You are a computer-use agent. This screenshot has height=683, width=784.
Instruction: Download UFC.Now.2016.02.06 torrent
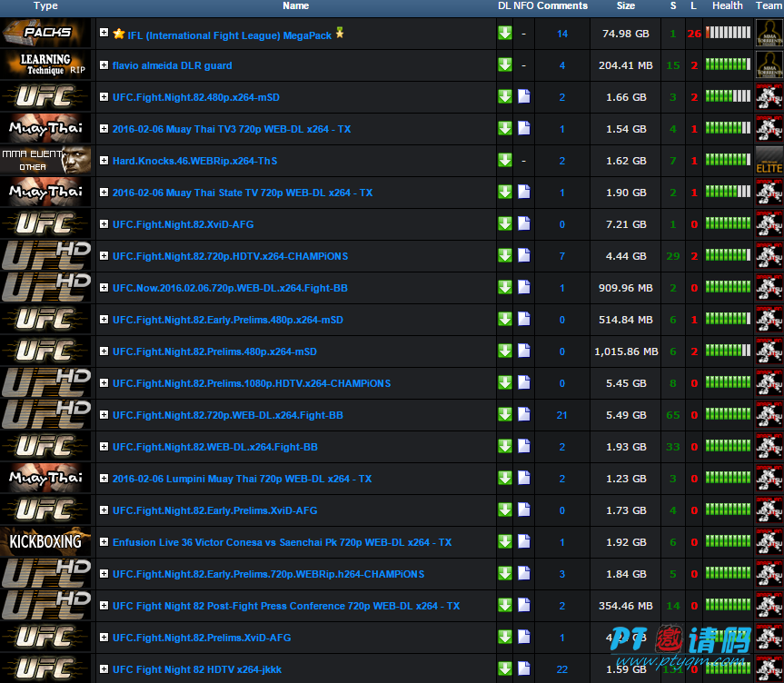[x=504, y=287]
